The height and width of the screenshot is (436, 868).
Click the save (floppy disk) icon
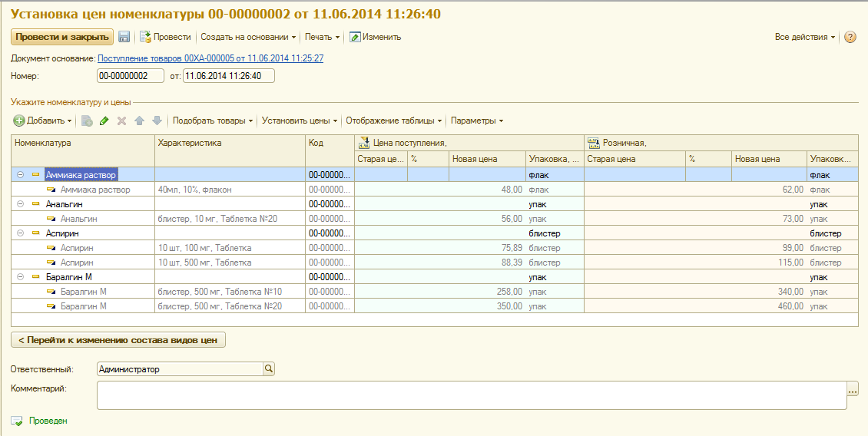click(x=124, y=37)
